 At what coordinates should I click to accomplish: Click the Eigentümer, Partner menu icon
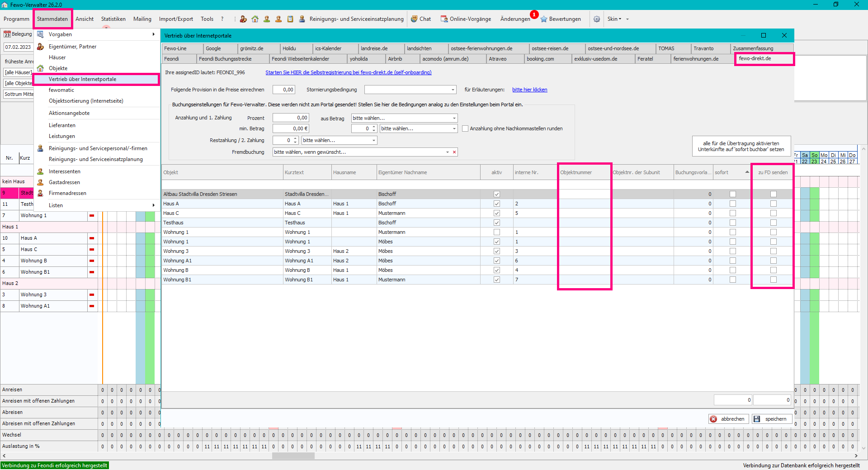pyautogui.click(x=40, y=47)
